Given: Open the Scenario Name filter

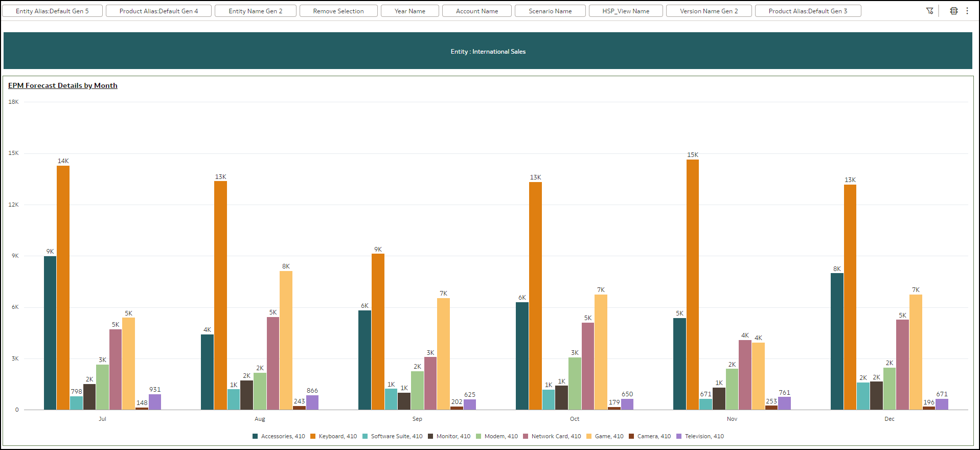Looking at the screenshot, I should [x=550, y=11].
